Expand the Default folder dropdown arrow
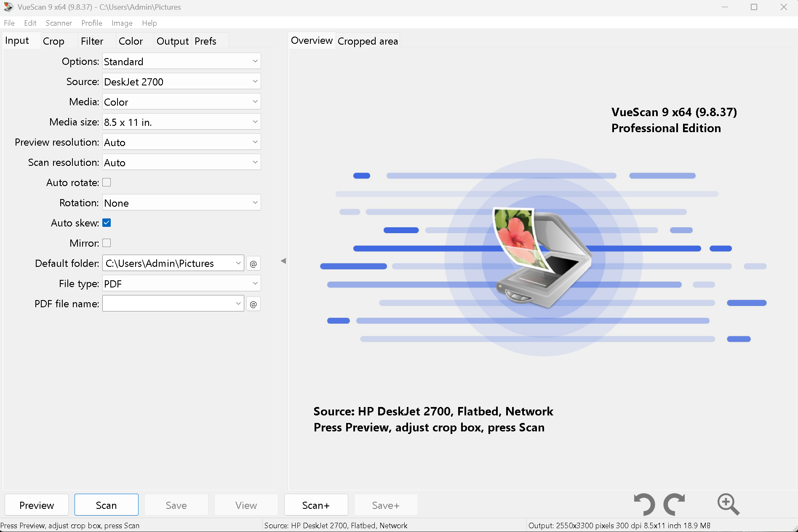 click(x=238, y=263)
